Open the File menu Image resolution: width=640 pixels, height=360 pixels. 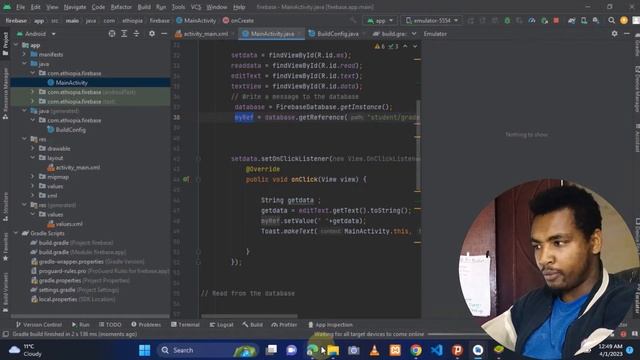coord(20,7)
